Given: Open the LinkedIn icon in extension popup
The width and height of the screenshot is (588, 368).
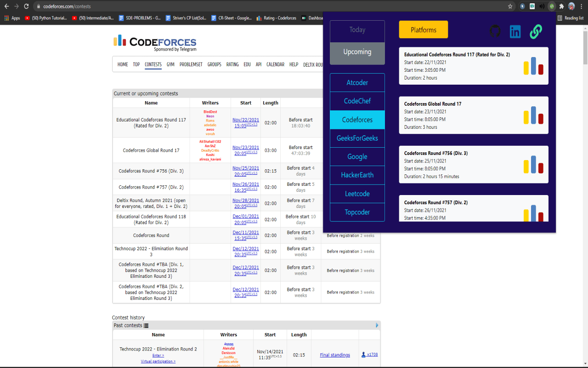Looking at the screenshot, I should tap(515, 32).
